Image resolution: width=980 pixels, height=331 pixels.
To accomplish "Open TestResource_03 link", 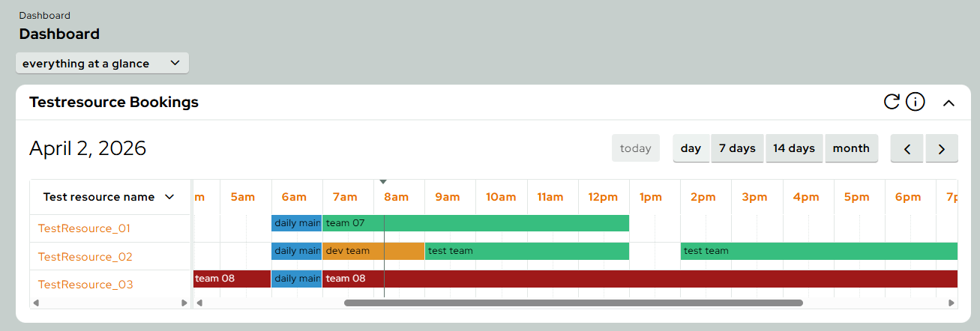I will pyautogui.click(x=85, y=285).
